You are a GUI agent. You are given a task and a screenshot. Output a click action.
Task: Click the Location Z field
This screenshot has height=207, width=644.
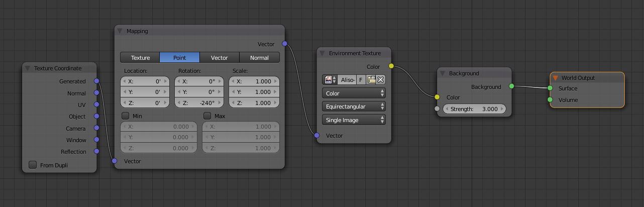[x=144, y=103]
